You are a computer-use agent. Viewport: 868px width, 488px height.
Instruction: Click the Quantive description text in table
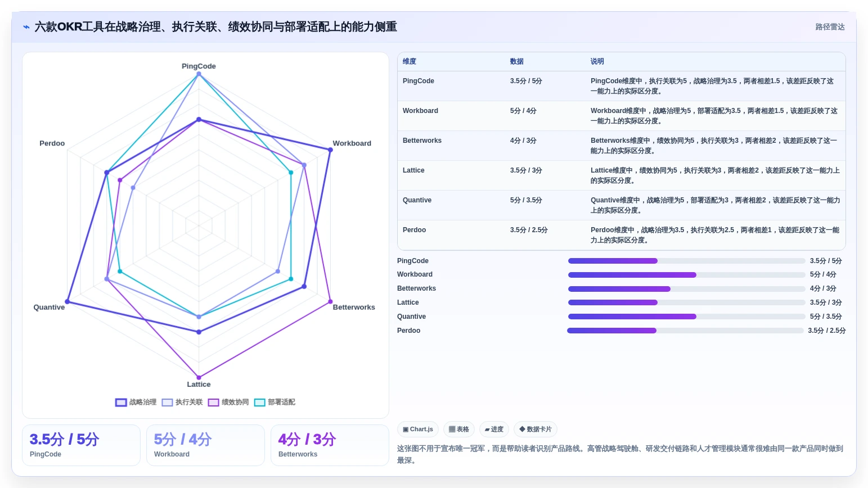point(715,205)
